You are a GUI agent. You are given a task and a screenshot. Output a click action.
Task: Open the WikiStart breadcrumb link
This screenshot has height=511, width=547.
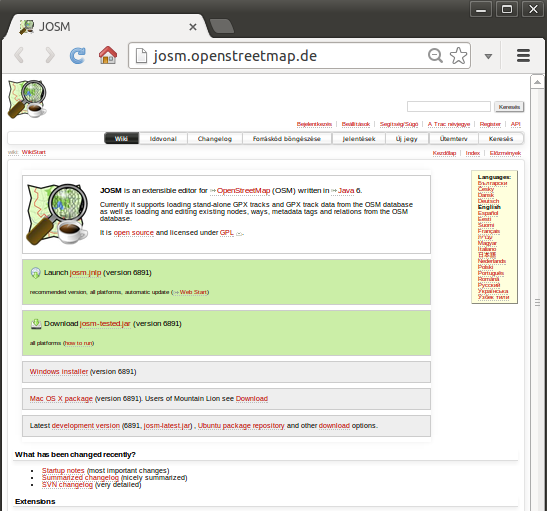click(34, 152)
